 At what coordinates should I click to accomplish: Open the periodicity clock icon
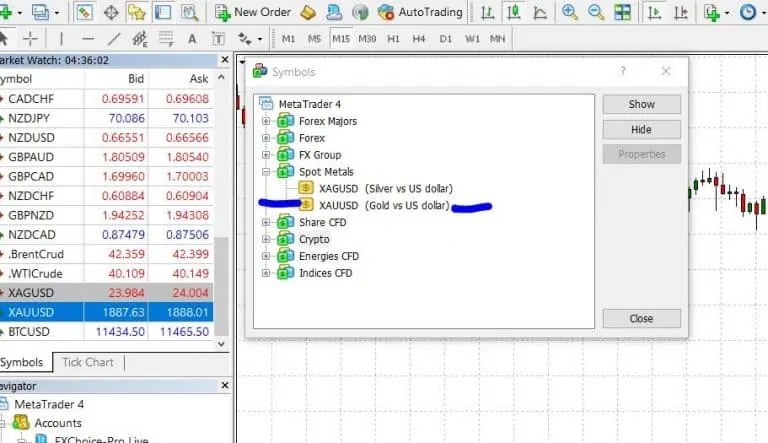point(747,12)
